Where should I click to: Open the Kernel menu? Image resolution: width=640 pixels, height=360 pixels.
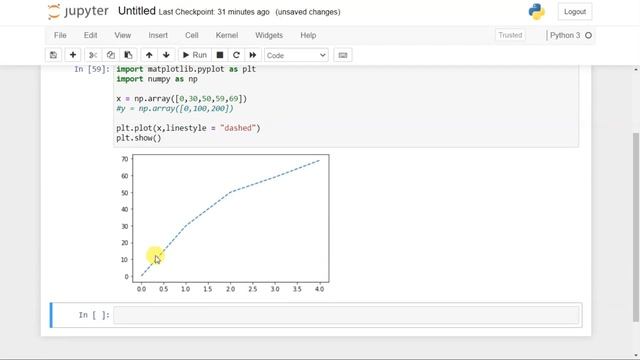coord(227,36)
